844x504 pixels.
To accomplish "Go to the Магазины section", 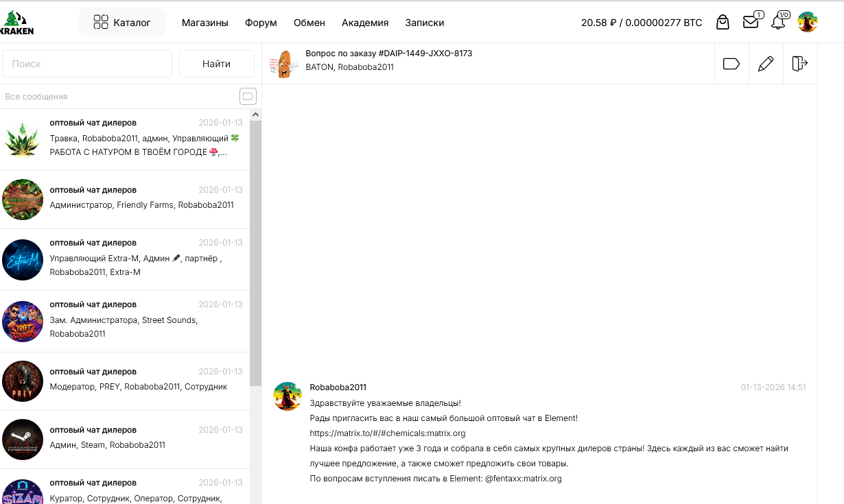I will pyautogui.click(x=205, y=23).
